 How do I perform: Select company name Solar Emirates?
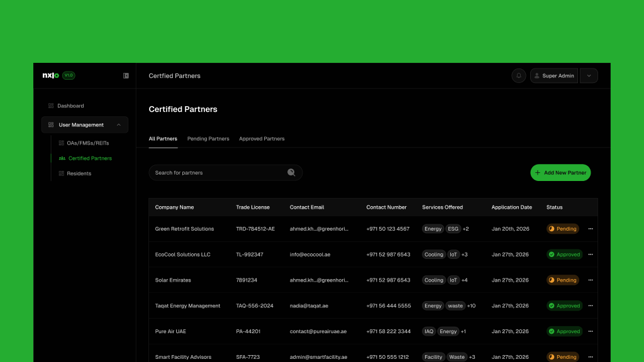173,280
